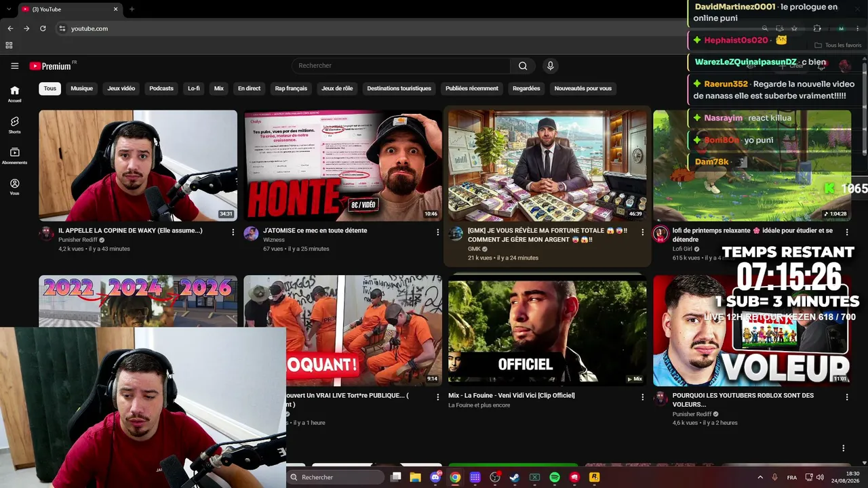Show hidden tray icons chevron
Image resolution: width=868 pixels, height=488 pixels.
coord(759,477)
